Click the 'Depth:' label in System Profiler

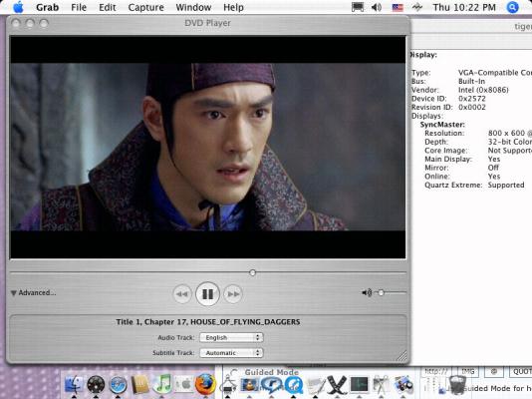coord(436,142)
